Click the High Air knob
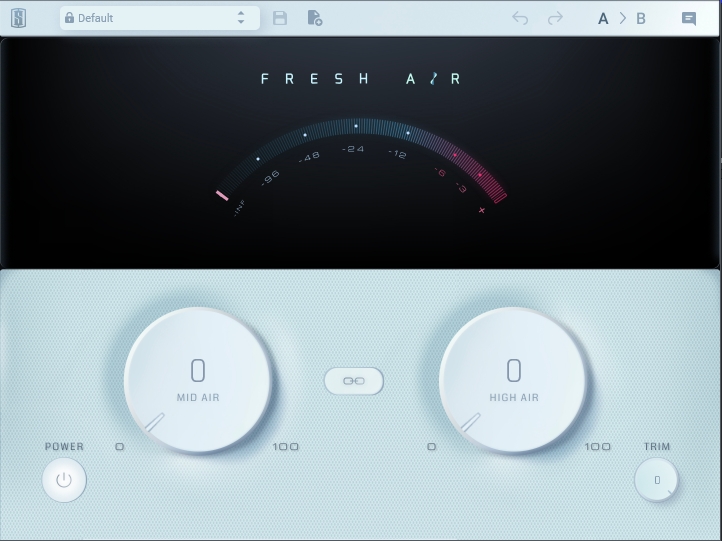 pyautogui.click(x=514, y=381)
